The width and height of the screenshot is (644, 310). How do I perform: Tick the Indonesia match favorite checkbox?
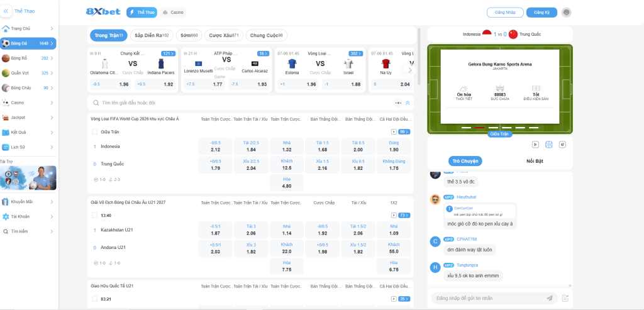point(95,132)
